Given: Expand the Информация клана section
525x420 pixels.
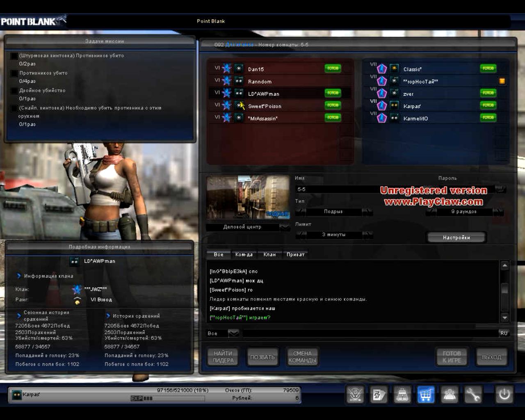Looking at the screenshot, I should (19, 276).
